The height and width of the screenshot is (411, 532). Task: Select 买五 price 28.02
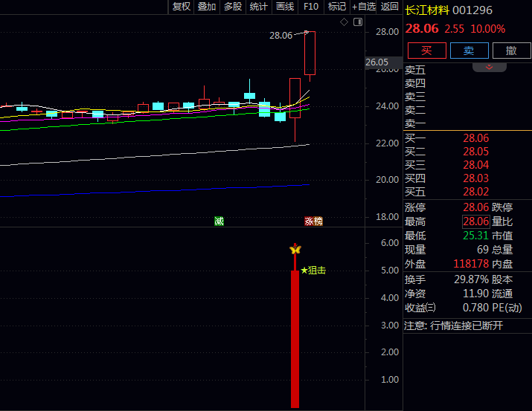(x=476, y=192)
